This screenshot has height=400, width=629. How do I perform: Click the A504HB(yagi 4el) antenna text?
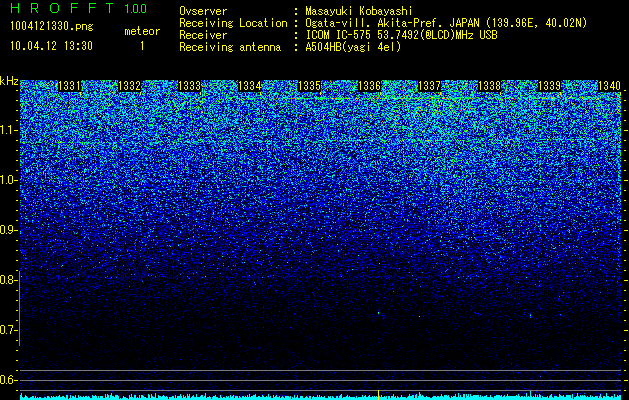coord(353,47)
